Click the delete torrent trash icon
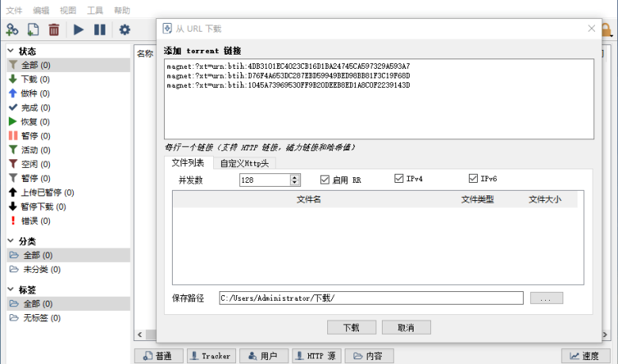Screen dimensions: 618x364 54,29
